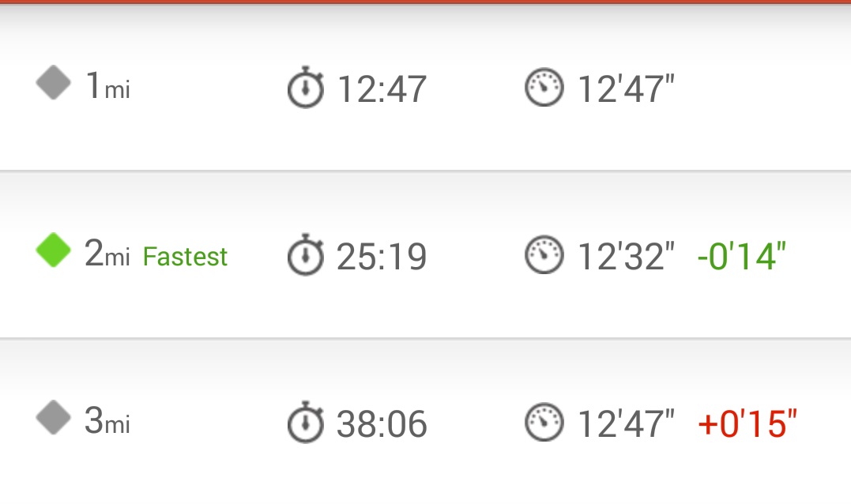Click the 12'47" pace in mile 1 row
This screenshot has width=851, height=504.
click(626, 89)
